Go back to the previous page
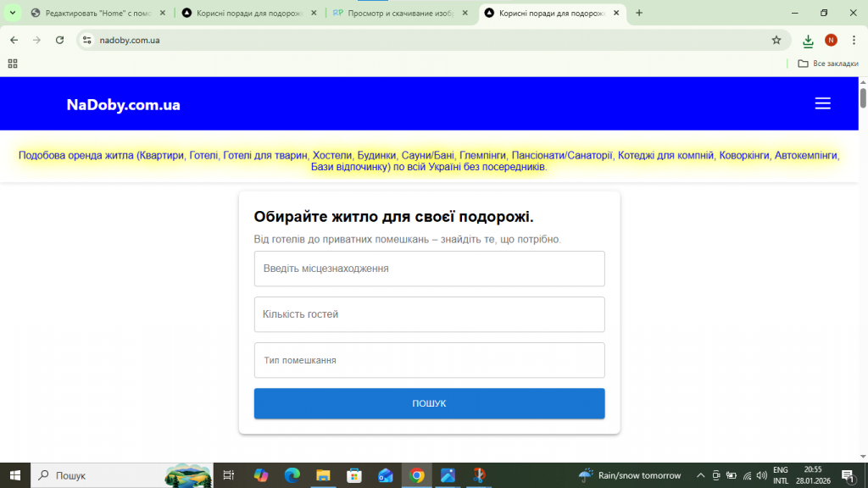 (x=14, y=40)
